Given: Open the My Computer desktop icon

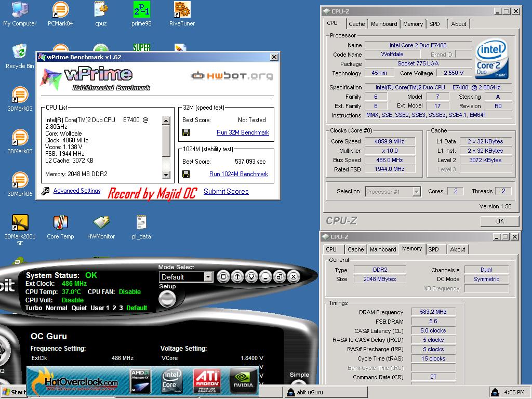Looking at the screenshot, I should tap(20, 14).
